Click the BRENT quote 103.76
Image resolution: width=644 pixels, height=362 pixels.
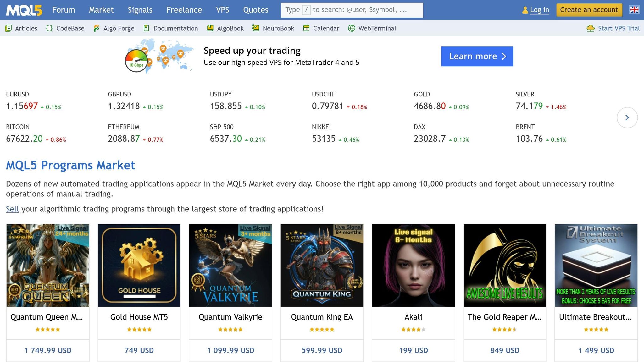click(x=529, y=139)
